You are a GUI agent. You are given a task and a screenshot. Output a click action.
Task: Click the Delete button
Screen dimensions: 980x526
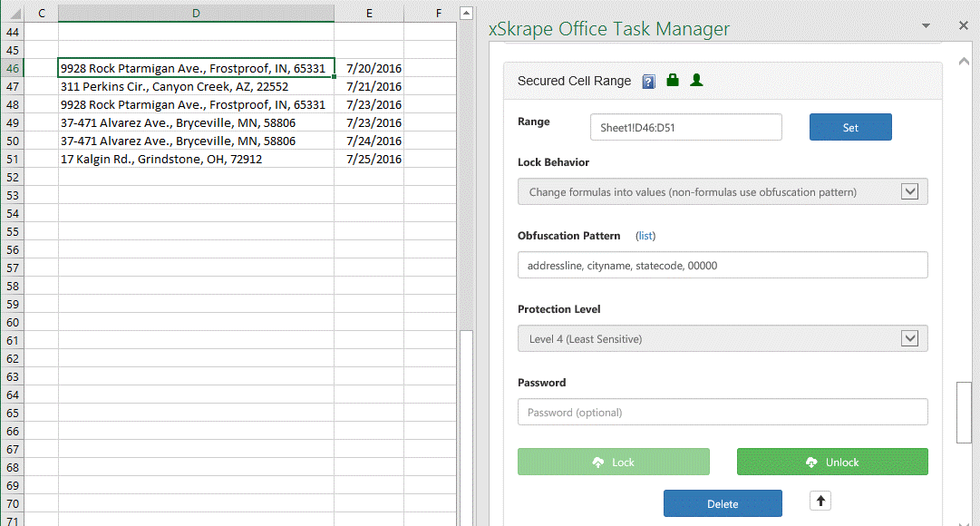click(723, 503)
